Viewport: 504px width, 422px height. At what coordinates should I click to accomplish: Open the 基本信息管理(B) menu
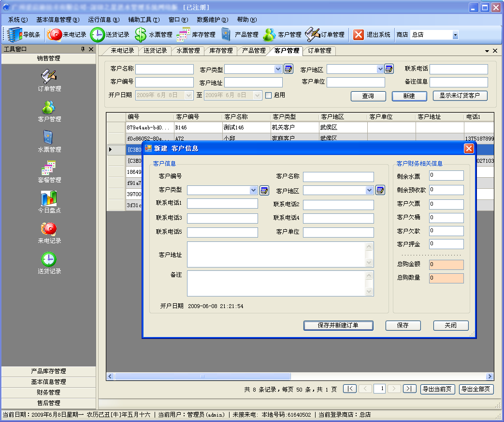[58, 20]
